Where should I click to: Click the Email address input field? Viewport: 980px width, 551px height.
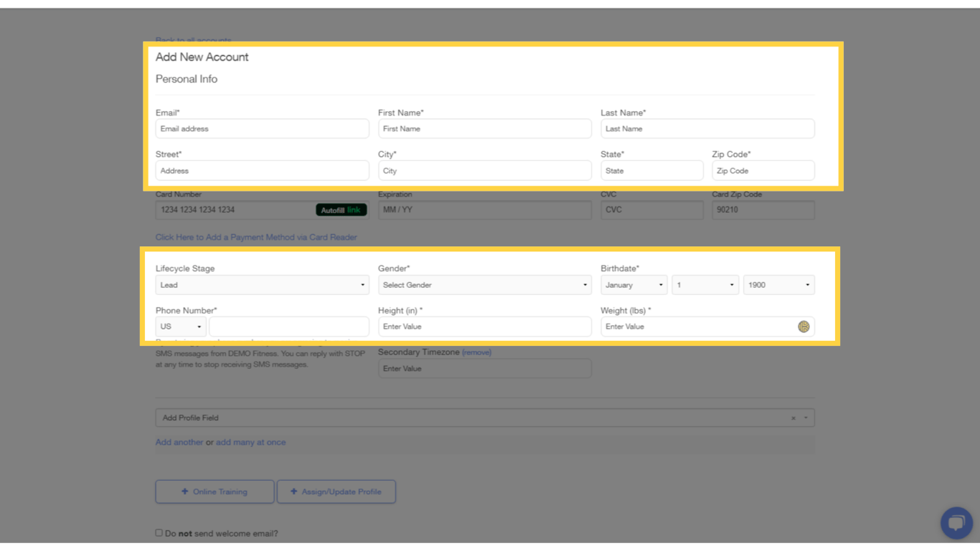click(x=262, y=128)
